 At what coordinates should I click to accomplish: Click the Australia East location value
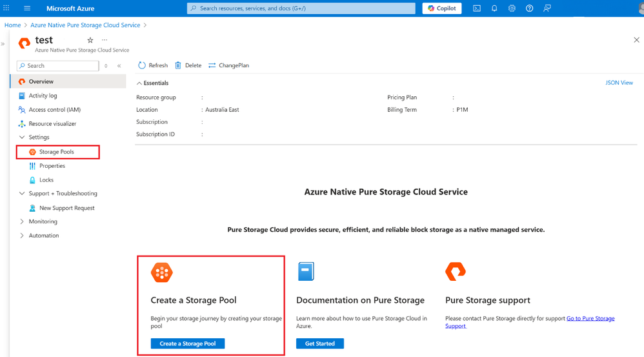click(222, 110)
